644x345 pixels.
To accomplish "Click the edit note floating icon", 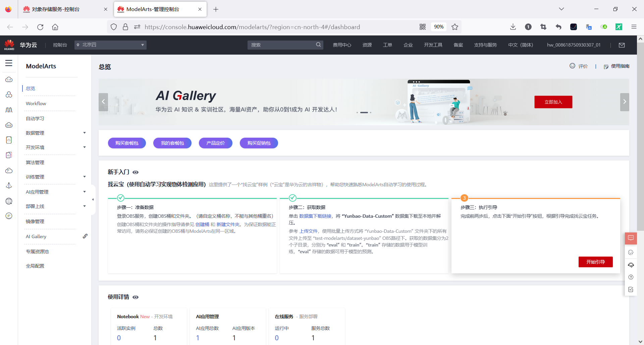I will tap(631, 289).
